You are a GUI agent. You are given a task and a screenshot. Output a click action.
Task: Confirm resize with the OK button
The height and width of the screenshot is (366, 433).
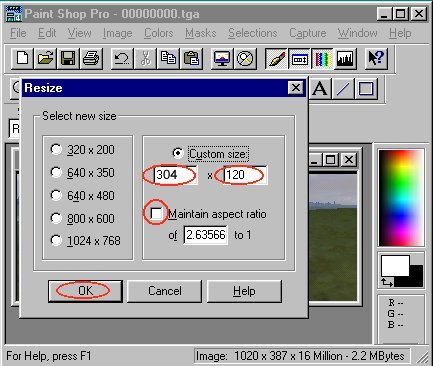85,291
